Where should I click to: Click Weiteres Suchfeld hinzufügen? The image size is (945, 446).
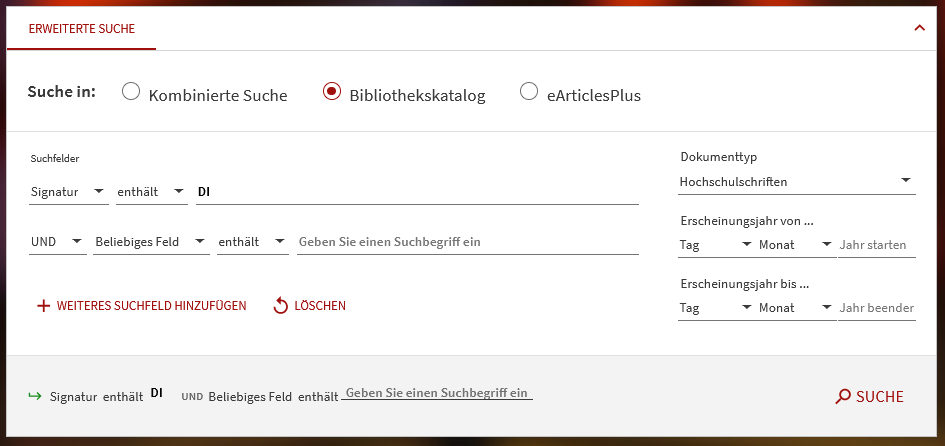pos(151,306)
